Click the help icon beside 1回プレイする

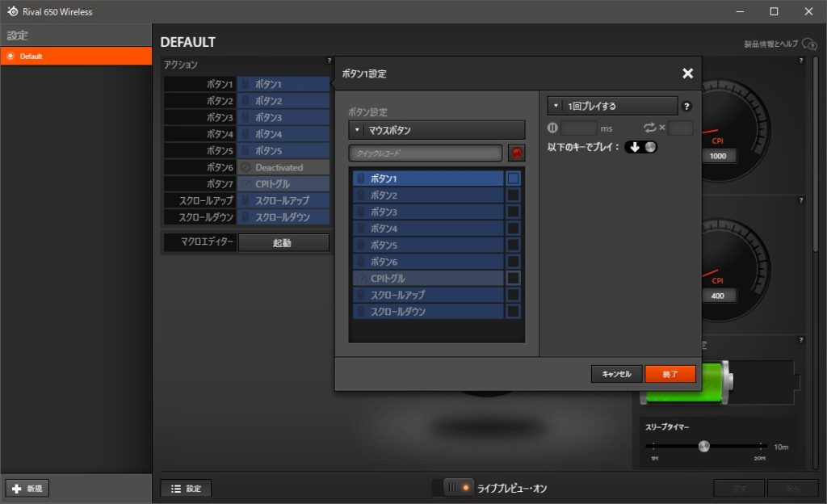(x=686, y=106)
